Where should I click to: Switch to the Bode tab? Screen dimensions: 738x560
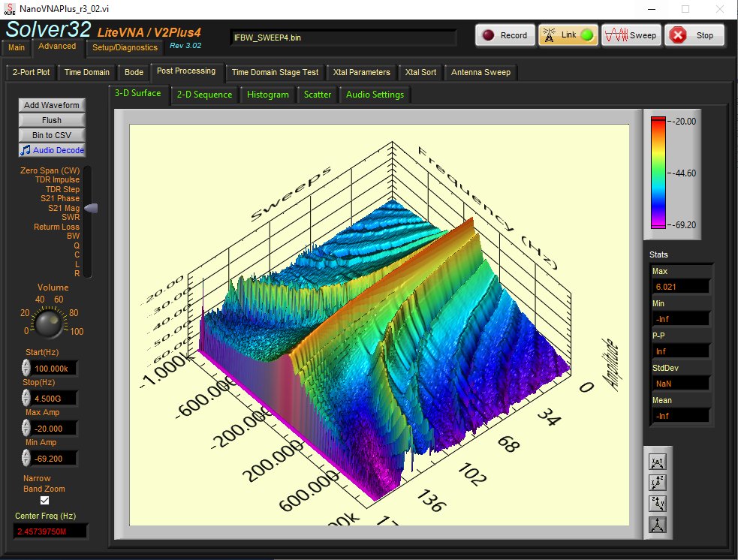[134, 72]
